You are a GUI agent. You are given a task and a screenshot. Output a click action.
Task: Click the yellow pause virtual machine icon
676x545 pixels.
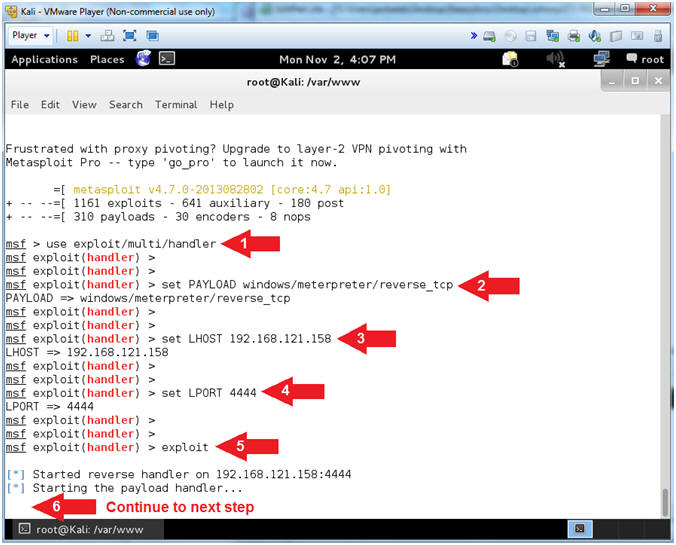[72, 36]
